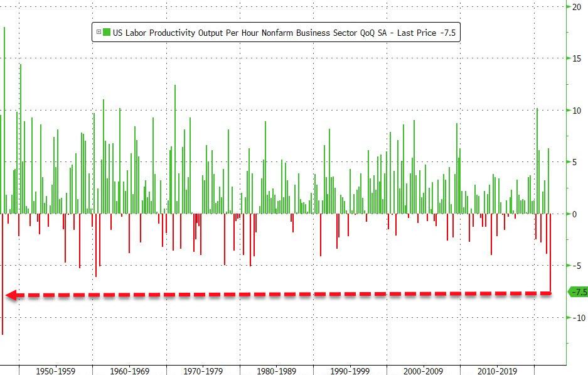Select the 1980-1989 decade label
588x375 pixels.
(x=276, y=371)
